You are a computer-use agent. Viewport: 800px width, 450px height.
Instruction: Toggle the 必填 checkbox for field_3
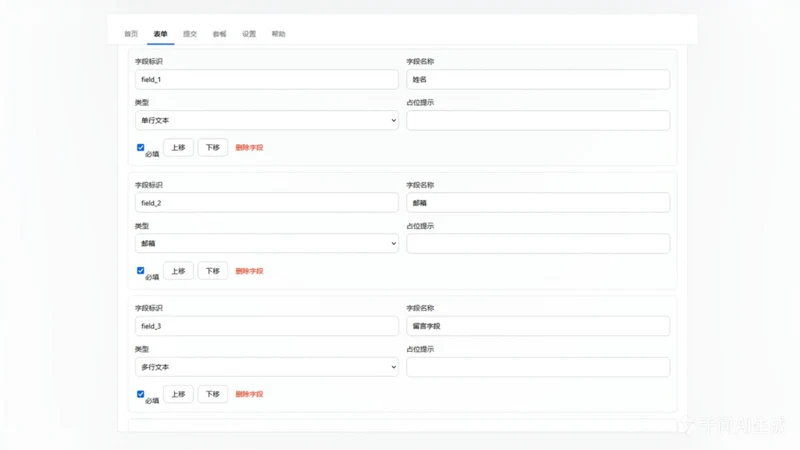[x=140, y=394]
